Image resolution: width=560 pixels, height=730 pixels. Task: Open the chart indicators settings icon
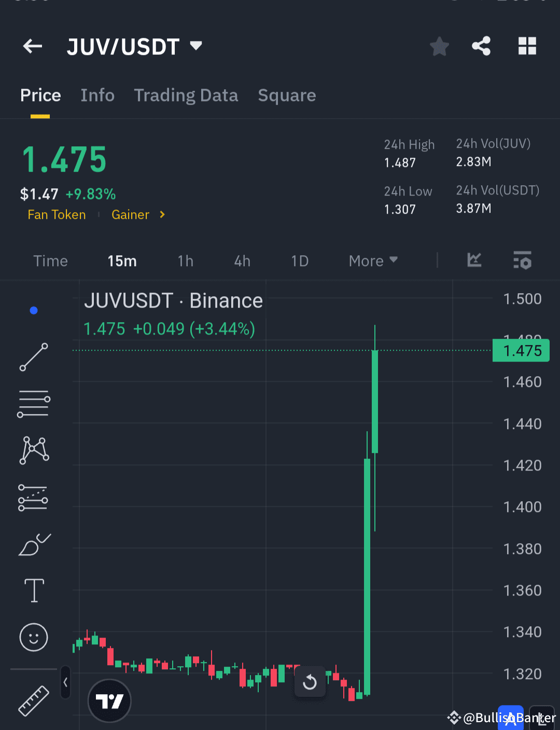coord(522,261)
